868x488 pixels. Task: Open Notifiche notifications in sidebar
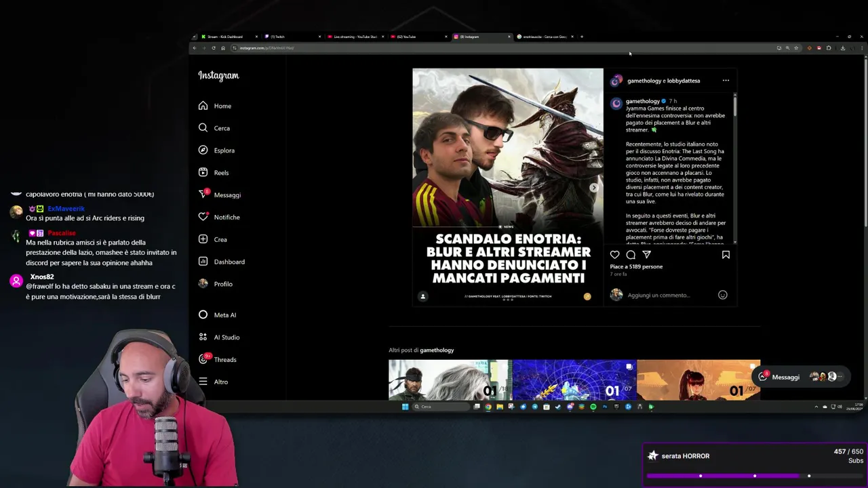pyautogui.click(x=219, y=217)
